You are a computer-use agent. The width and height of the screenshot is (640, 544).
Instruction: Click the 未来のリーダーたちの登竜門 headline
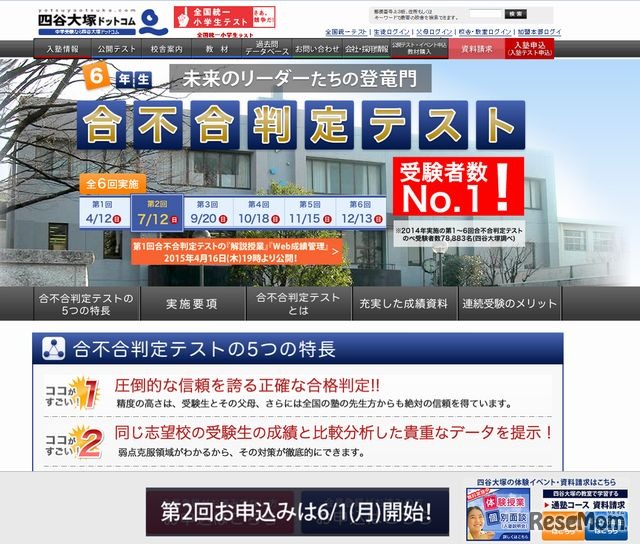tap(300, 78)
